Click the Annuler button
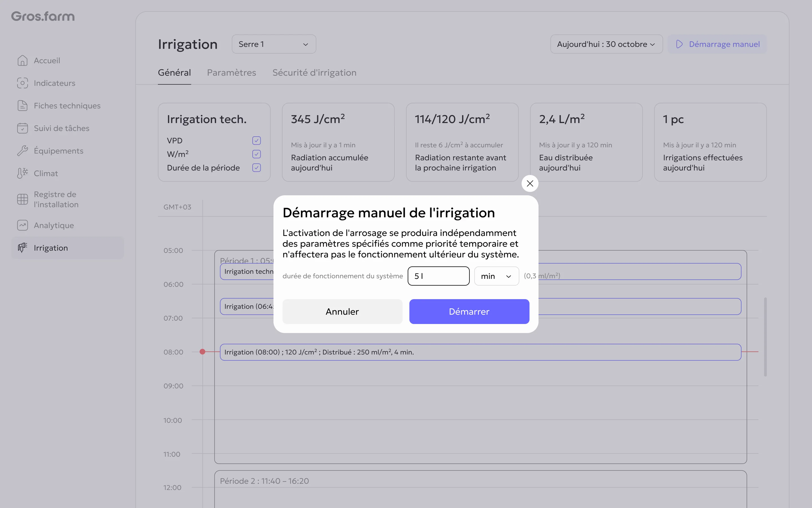The image size is (812, 508). [342, 312]
